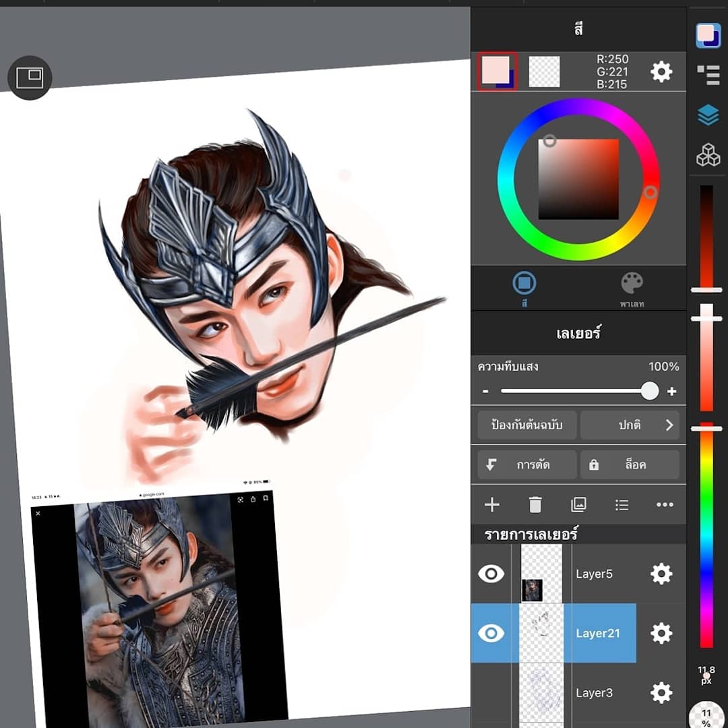Toggle ป้องกันต้นฉบับ (protect alpha)
The image size is (728, 728).
527,425
